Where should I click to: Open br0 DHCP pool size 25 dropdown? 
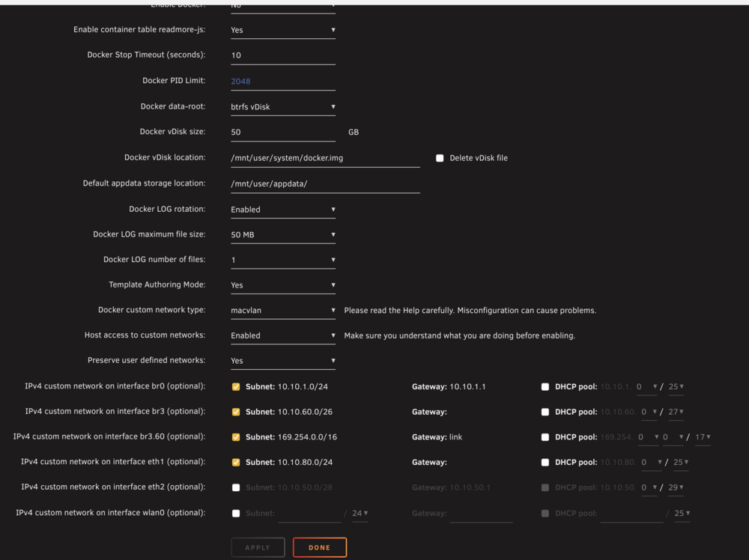pos(676,387)
